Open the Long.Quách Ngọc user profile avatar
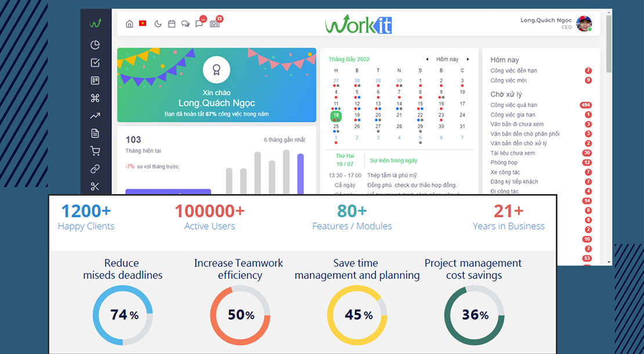The image size is (644, 354). 584,24
